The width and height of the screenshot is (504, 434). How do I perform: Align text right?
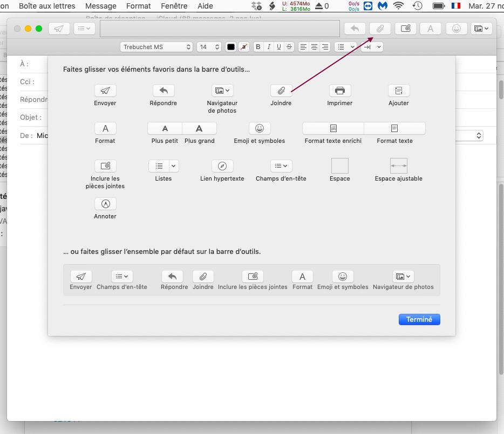coord(325,47)
